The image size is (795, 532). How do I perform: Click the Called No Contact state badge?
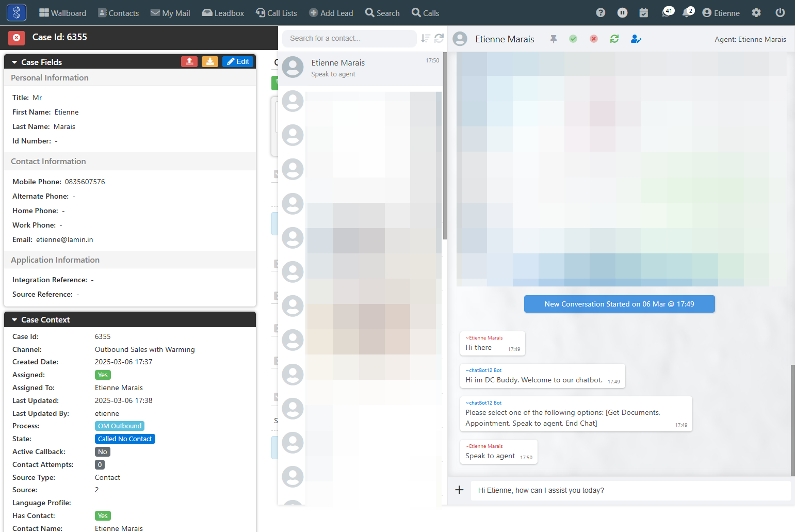pos(125,439)
